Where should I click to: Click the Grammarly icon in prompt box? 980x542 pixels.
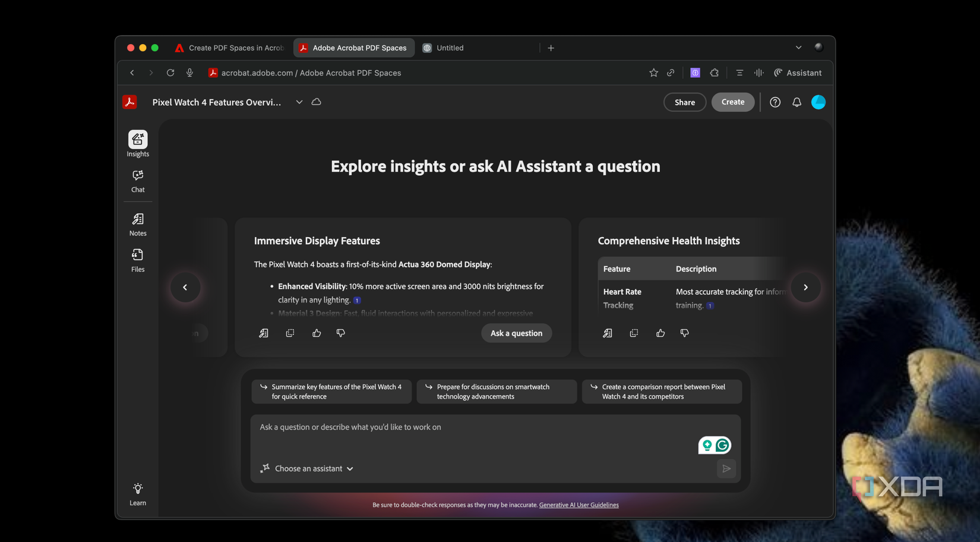pyautogui.click(x=722, y=445)
